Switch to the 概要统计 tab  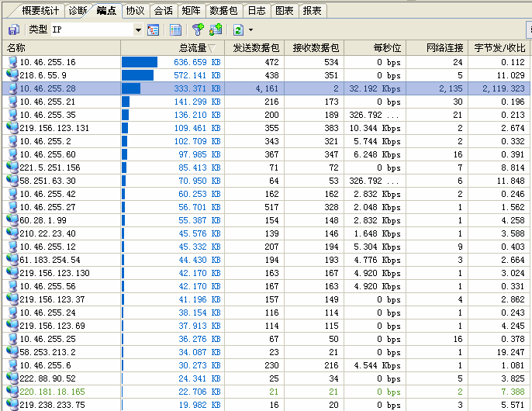(x=40, y=11)
